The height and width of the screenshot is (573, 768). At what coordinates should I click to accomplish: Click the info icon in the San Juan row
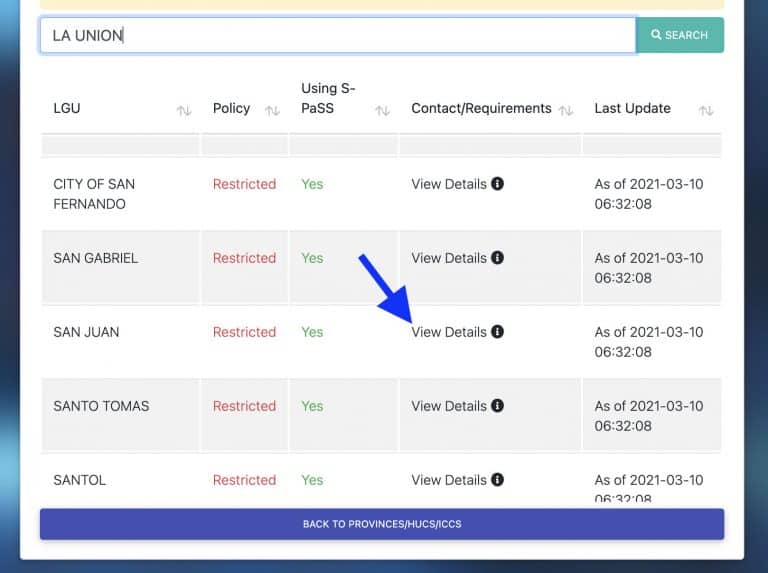click(498, 332)
